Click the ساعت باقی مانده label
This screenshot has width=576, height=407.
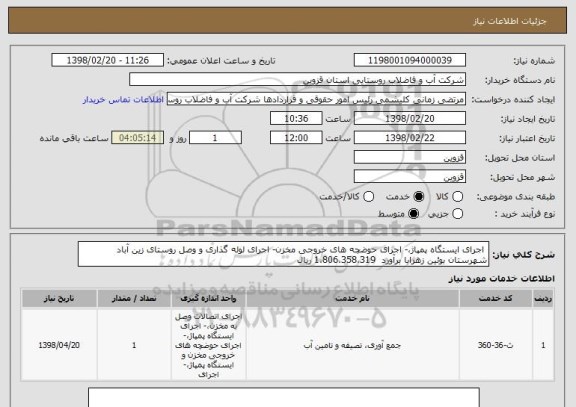click(x=74, y=138)
